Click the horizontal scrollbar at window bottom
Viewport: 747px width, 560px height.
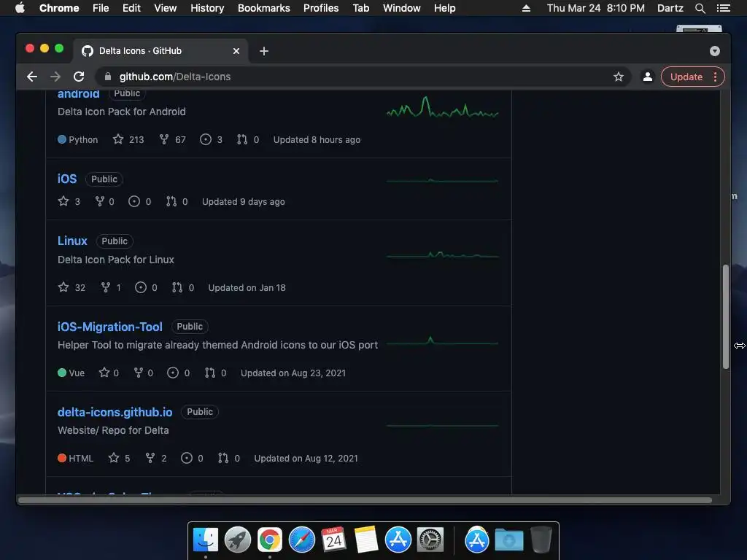click(365, 500)
